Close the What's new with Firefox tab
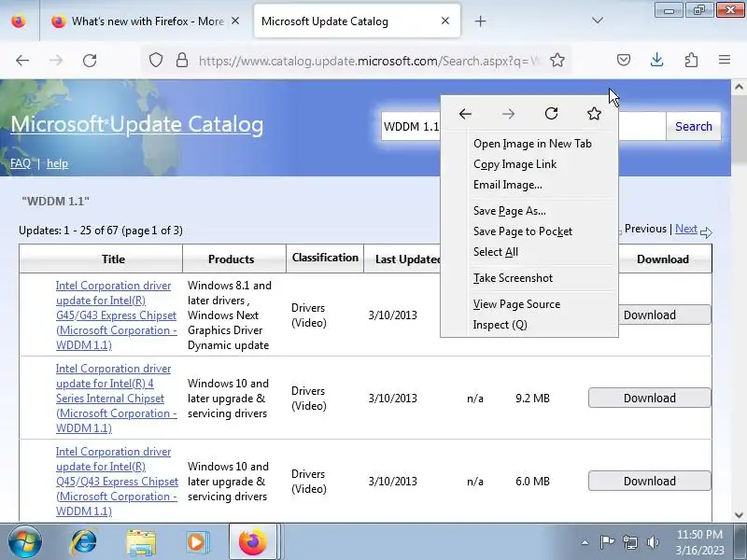This screenshot has width=747, height=560. [x=235, y=21]
